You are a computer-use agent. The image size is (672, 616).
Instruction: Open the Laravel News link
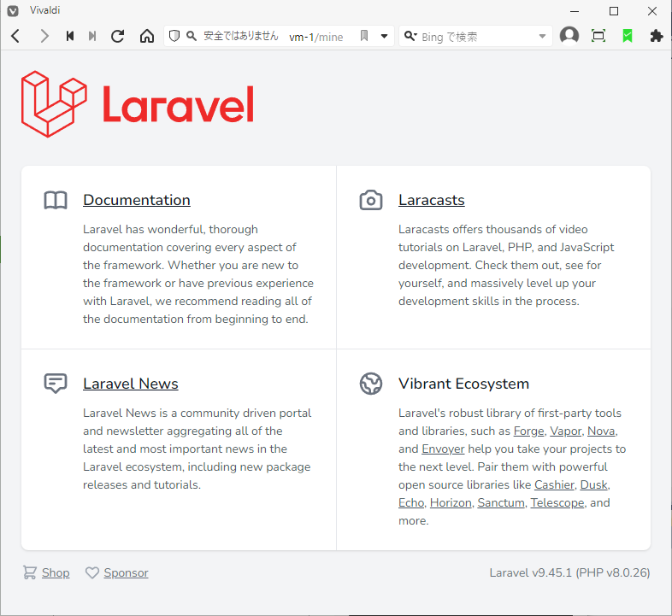tap(131, 384)
